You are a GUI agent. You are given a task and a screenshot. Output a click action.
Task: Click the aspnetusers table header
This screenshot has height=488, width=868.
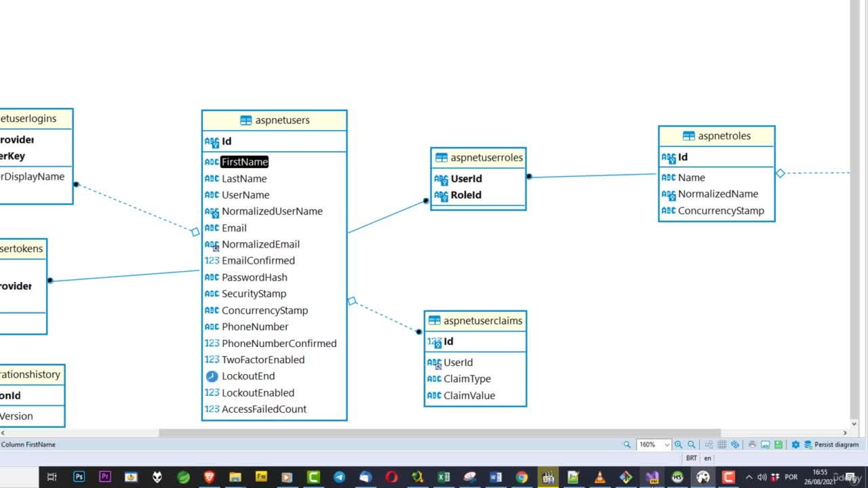[x=275, y=120]
